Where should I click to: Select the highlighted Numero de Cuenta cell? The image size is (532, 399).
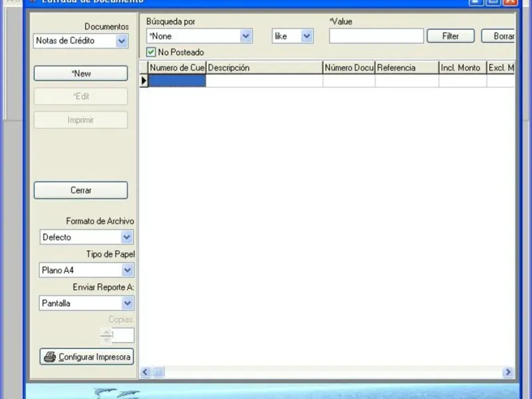[177, 80]
